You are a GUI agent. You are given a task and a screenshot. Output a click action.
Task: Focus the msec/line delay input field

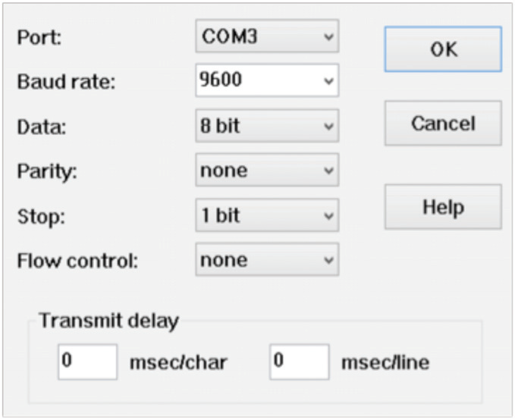coord(299,362)
